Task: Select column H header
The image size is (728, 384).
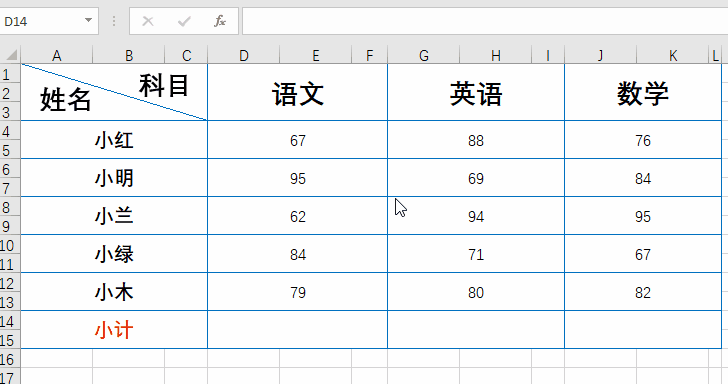Action: 495,56
